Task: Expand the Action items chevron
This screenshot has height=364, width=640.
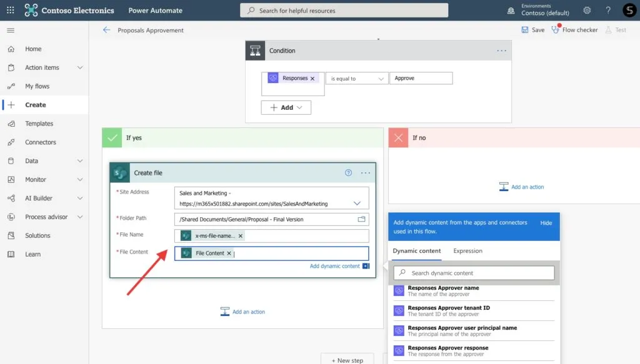Action: (80, 67)
